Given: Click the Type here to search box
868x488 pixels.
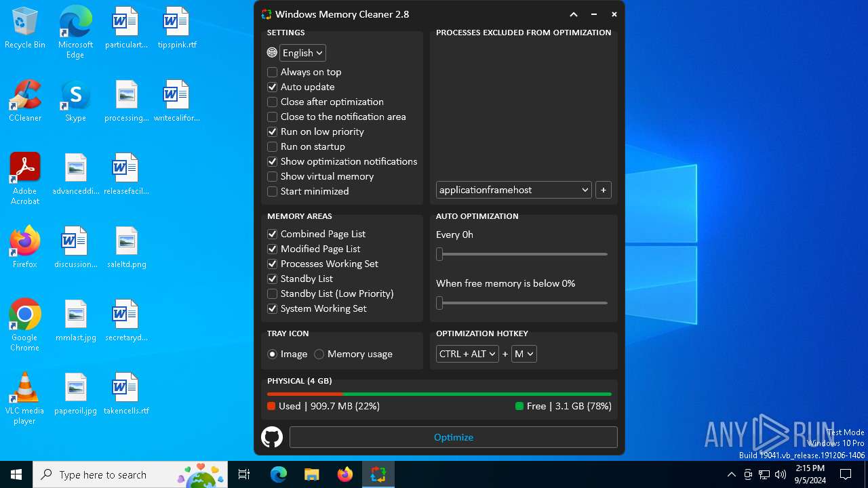Looking at the screenshot, I should point(130,474).
